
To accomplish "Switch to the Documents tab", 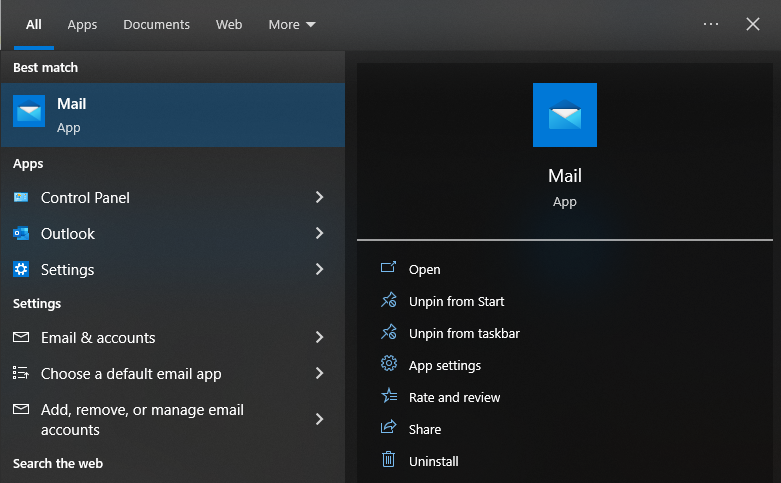I will click(156, 25).
